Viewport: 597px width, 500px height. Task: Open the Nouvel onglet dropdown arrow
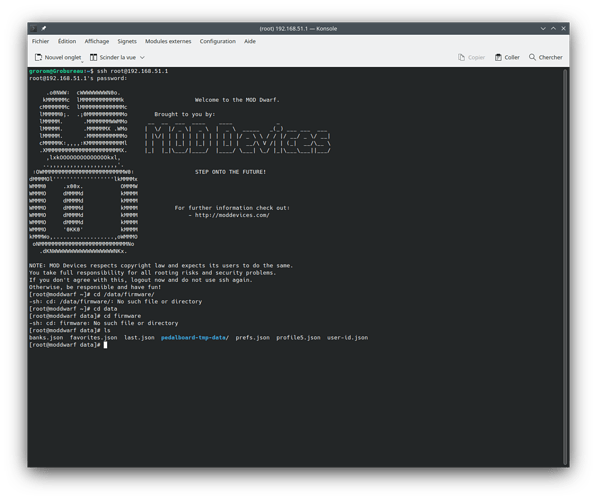tap(82, 61)
